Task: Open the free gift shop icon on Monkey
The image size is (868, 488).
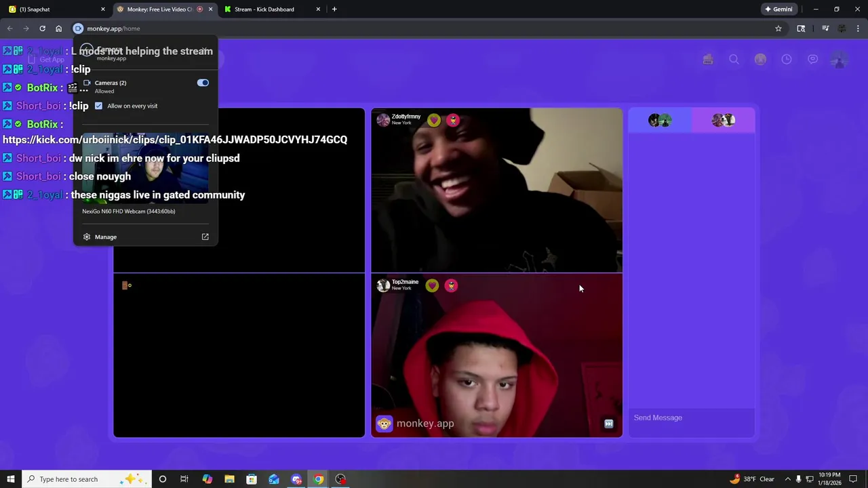Action: (x=708, y=60)
